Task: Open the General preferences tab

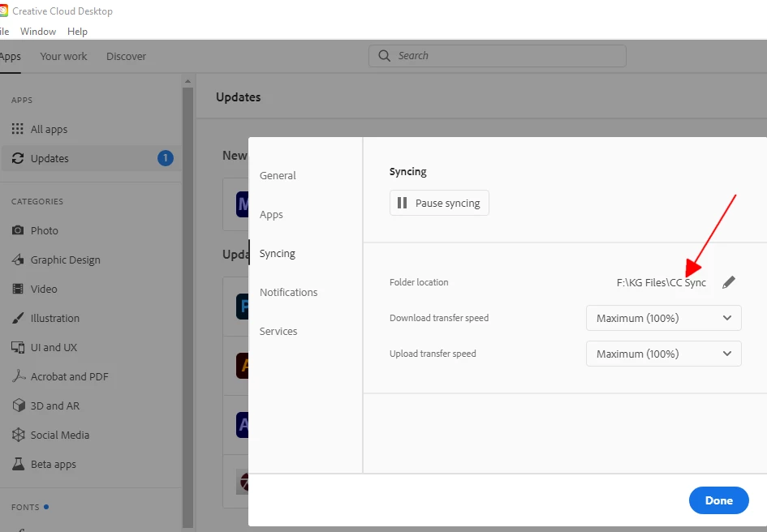Action: click(x=278, y=175)
